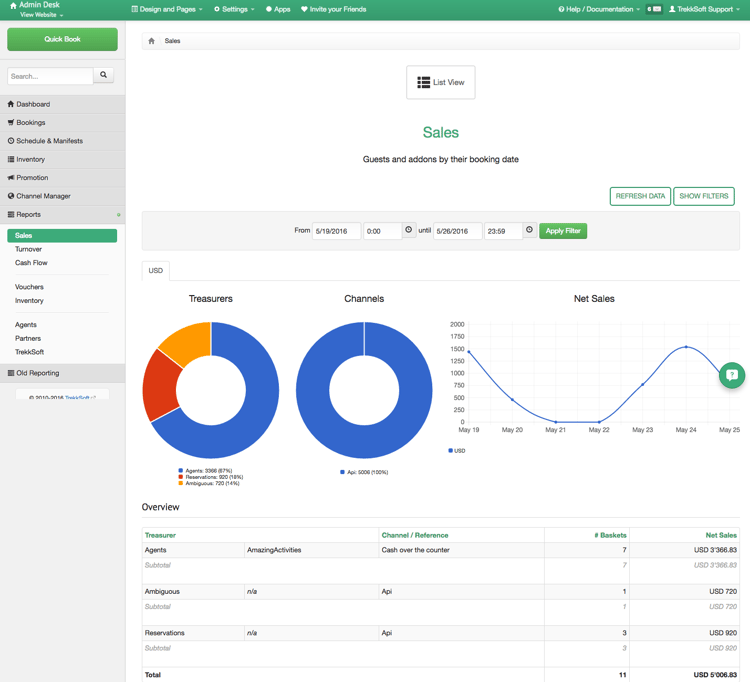
Task: Click the search magnifier button
Action: tap(104, 76)
